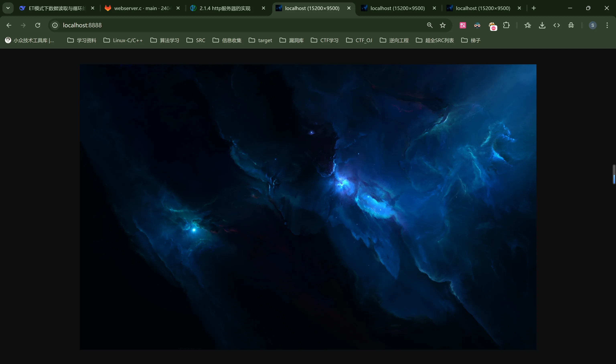Bookmark this page with the star icon
The width and height of the screenshot is (616, 364).
pyautogui.click(x=443, y=25)
